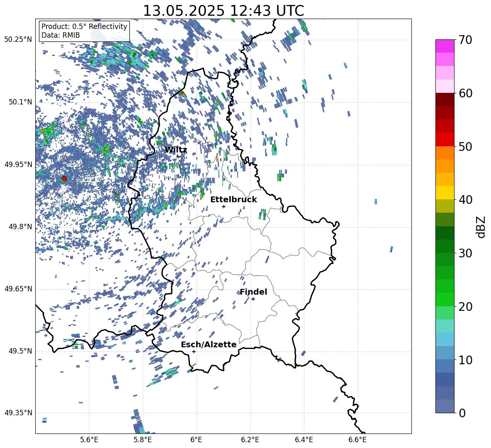Click the 70 tick label on colorbar
This screenshot has height=448, width=491.
pyautogui.click(x=465, y=40)
